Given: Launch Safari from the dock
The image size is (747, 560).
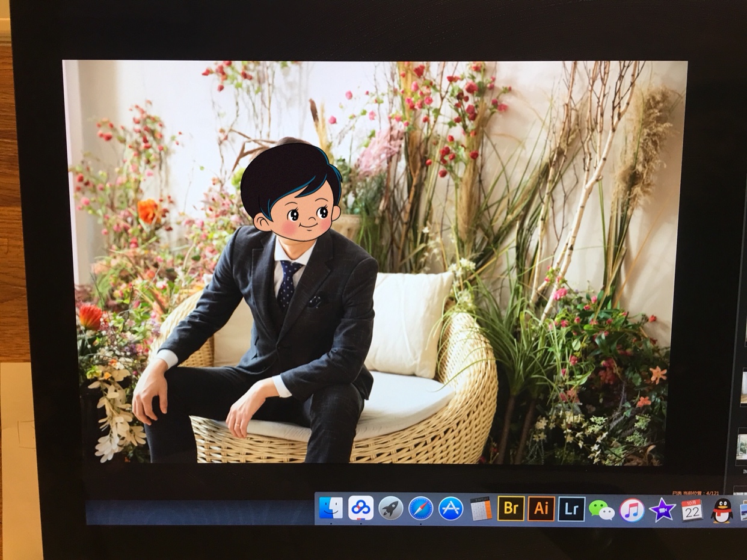Looking at the screenshot, I should click(x=421, y=508).
